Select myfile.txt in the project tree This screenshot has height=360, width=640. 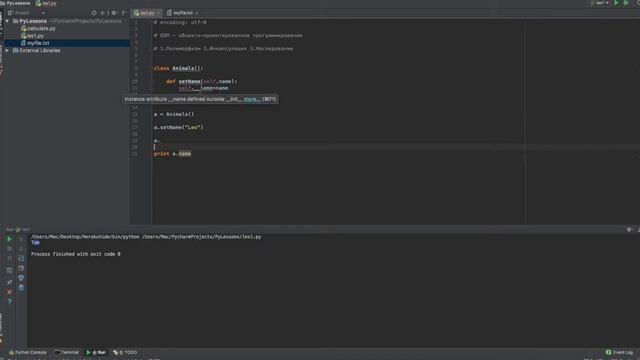35,43
